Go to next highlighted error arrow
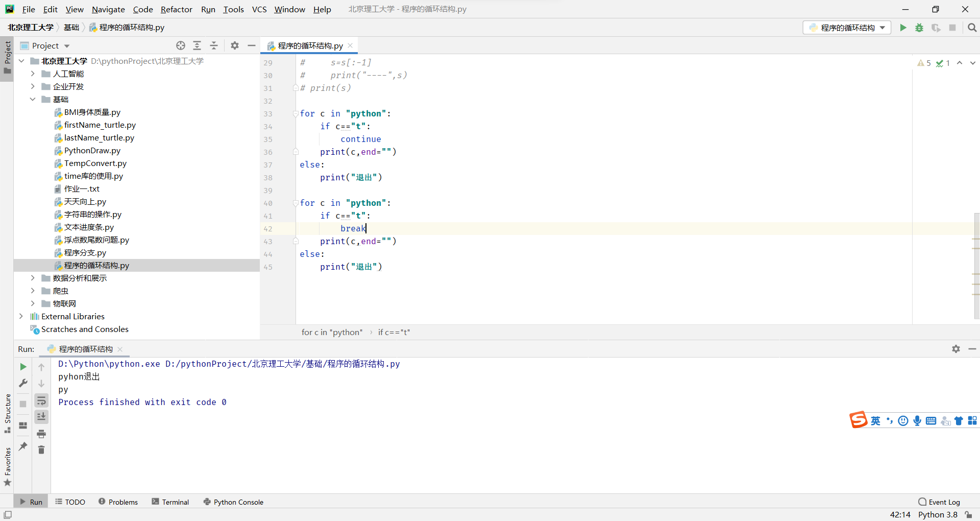 tap(973, 63)
